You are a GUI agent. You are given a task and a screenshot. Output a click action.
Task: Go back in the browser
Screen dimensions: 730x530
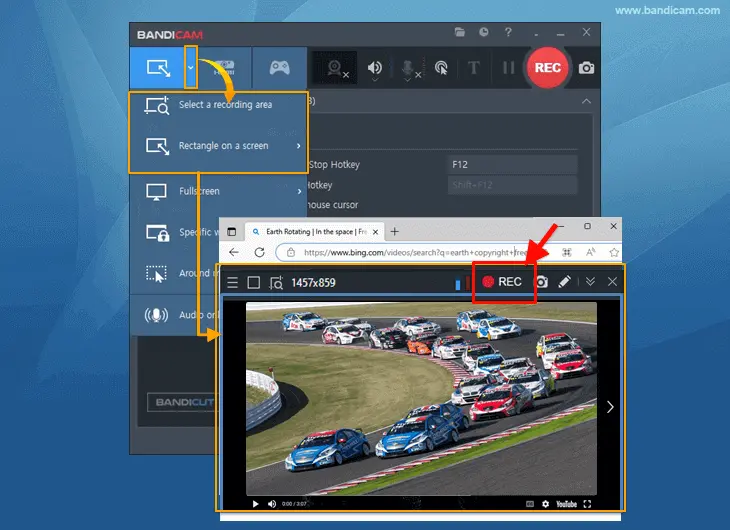[x=234, y=252]
